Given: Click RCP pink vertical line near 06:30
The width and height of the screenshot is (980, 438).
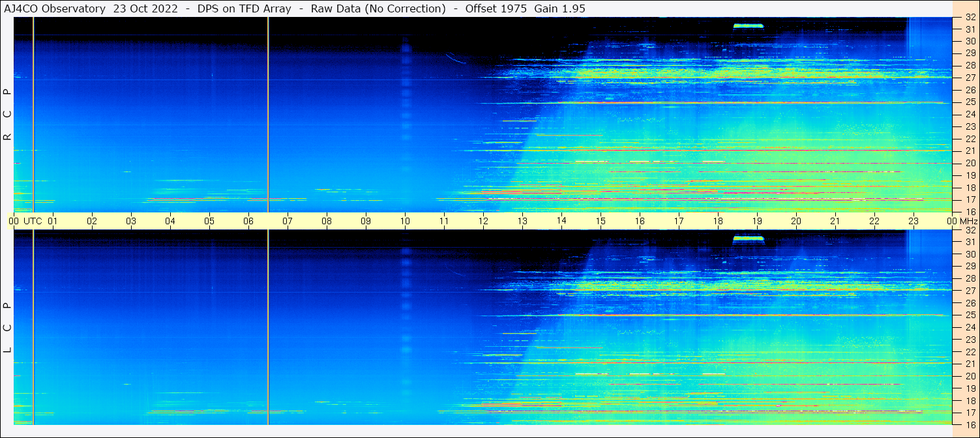Looking at the screenshot, I should (x=268, y=114).
